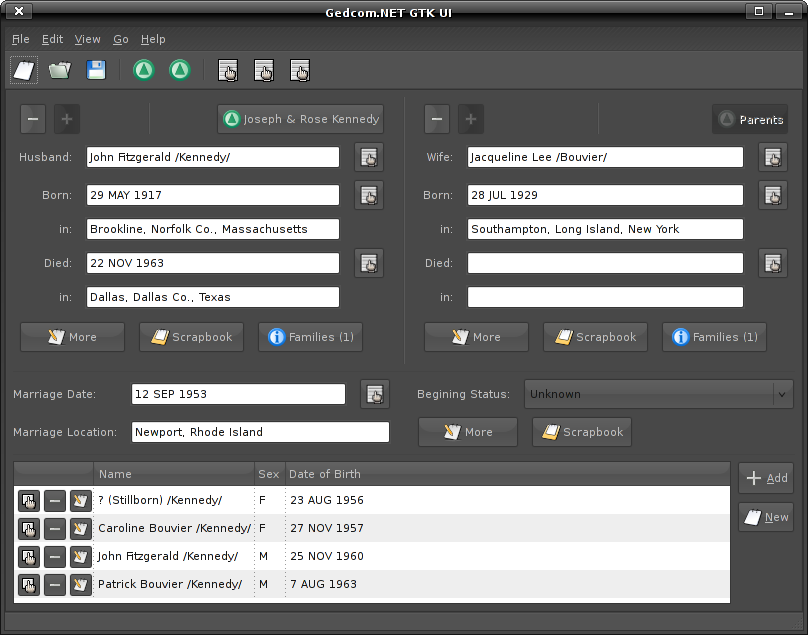Click the minus icon in Caroline Bouvier Kennedy's row
Screen dimensions: 808x635
tap(55, 528)
